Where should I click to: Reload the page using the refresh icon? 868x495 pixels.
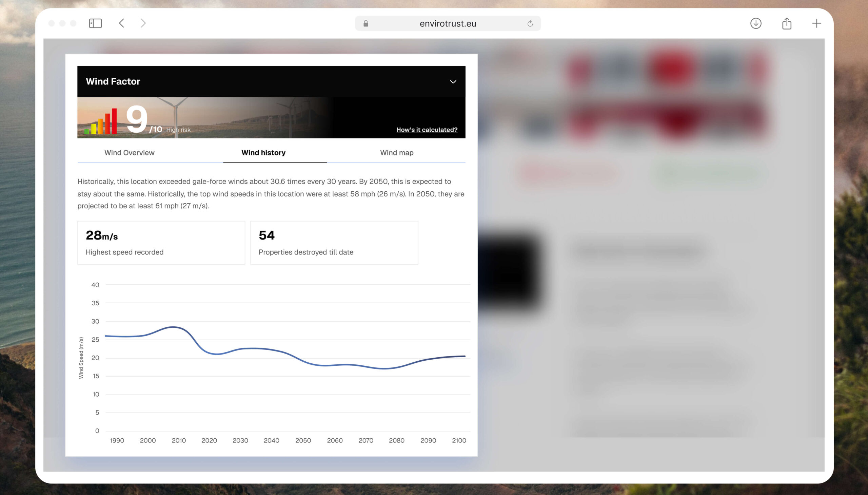[x=530, y=23]
